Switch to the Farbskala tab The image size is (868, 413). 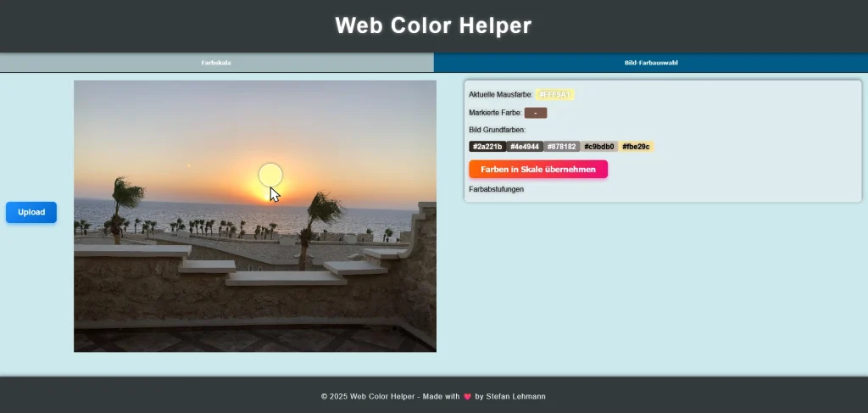tap(216, 63)
